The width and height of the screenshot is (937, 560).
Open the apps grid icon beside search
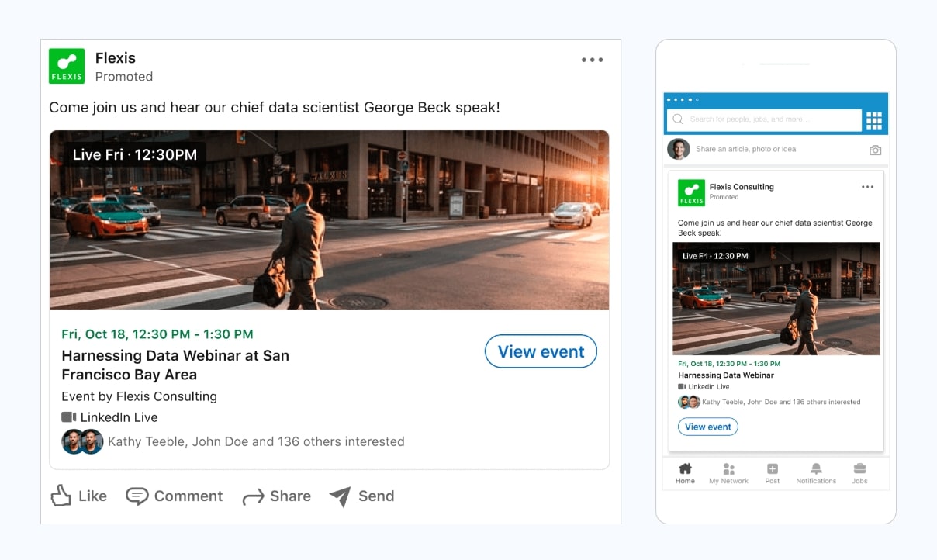pyautogui.click(x=875, y=120)
